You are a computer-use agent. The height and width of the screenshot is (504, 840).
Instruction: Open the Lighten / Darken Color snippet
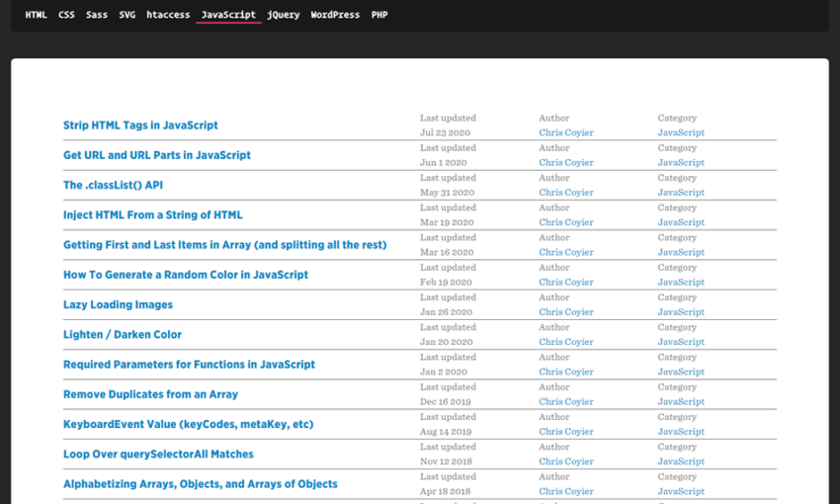click(123, 335)
